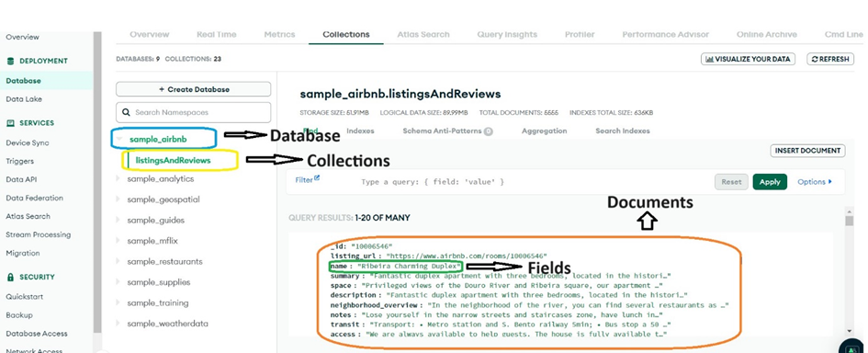
Task: Open Device Sync service
Action: coord(28,142)
